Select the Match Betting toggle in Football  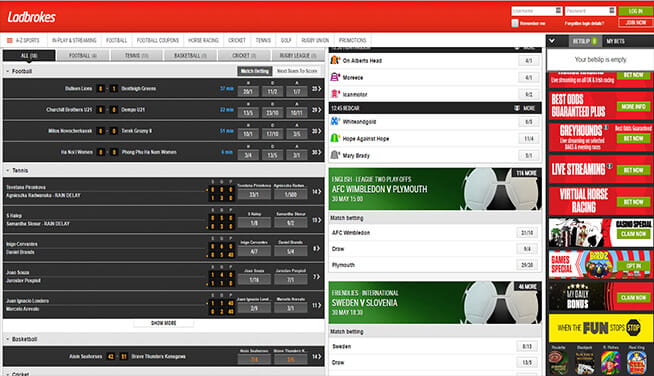pos(255,71)
